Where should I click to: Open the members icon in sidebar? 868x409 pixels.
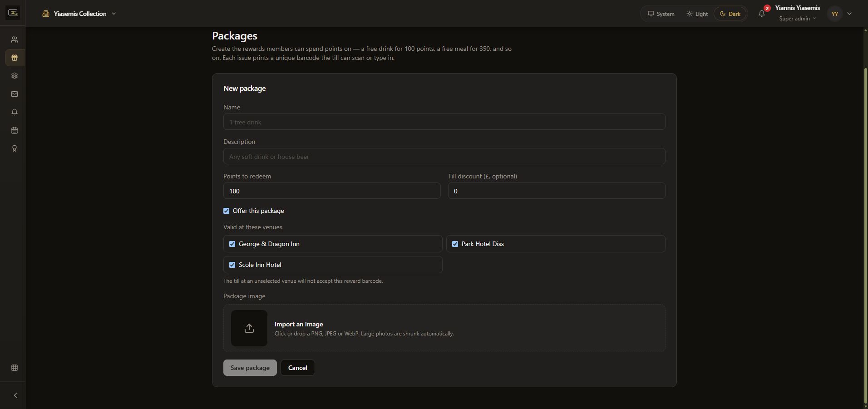click(x=15, y=39)
